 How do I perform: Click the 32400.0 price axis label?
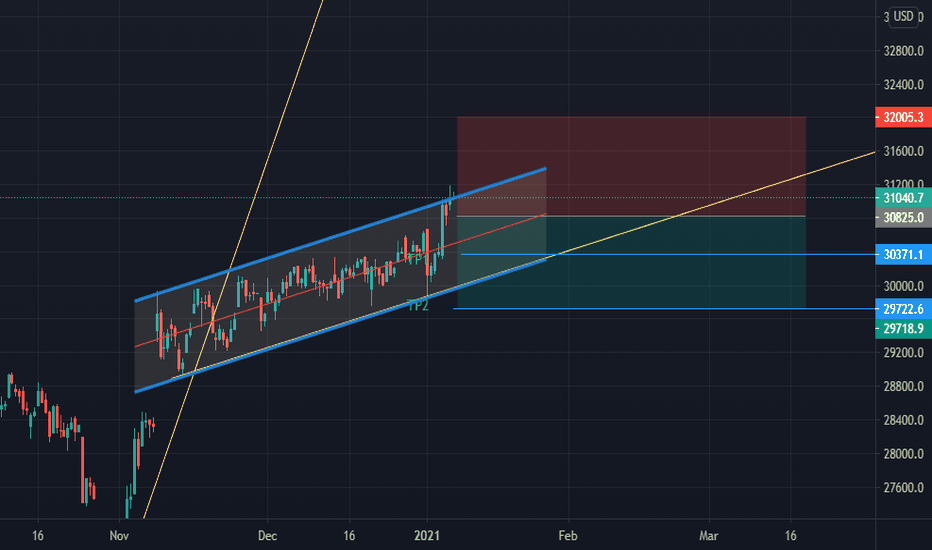pyautogui.click(x=903, y=84)
